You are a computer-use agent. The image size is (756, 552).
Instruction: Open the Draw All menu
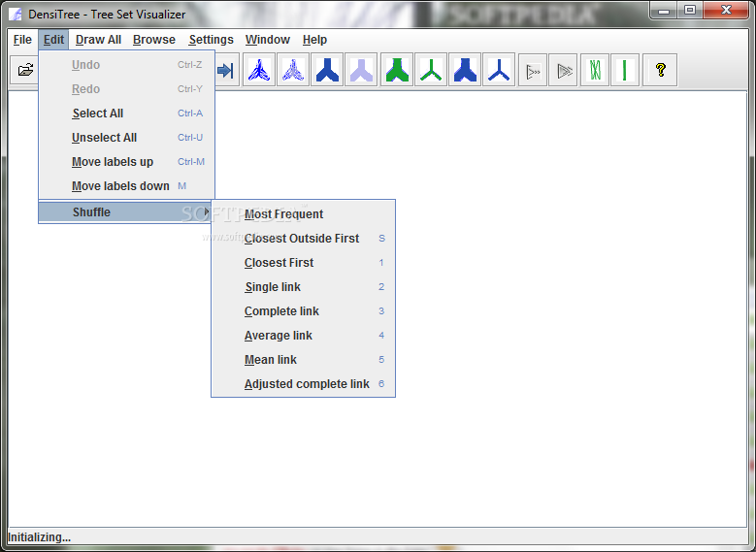click(x=98, y=40)
